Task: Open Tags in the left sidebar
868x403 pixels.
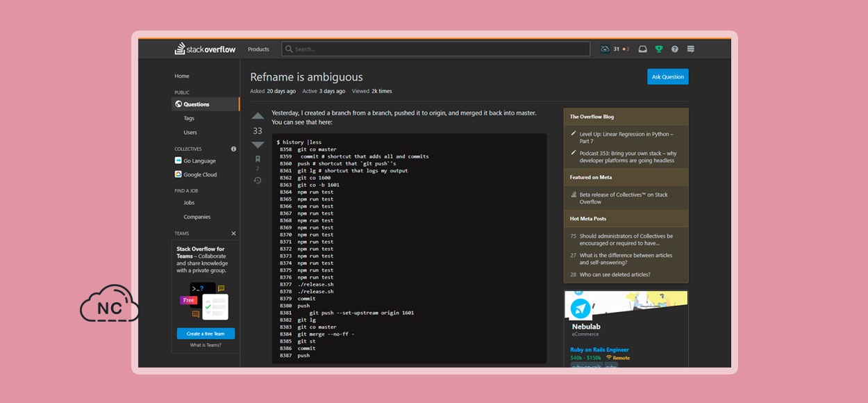Action: tap(189, 118)
